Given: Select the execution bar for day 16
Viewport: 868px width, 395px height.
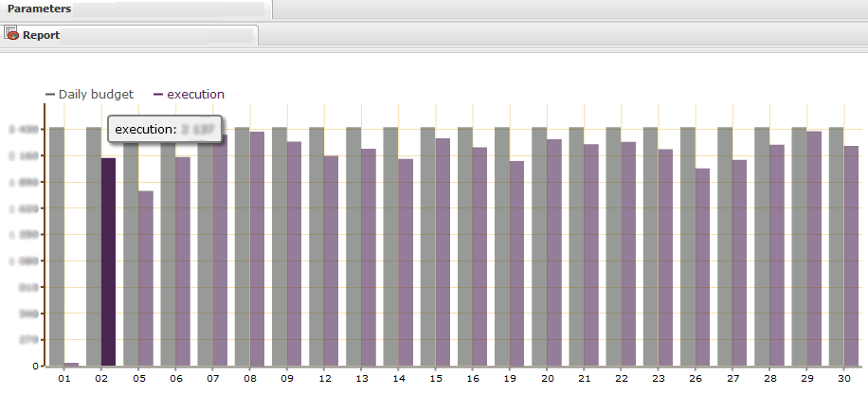Looking at the screenshot, I should [x=479, y=256].
